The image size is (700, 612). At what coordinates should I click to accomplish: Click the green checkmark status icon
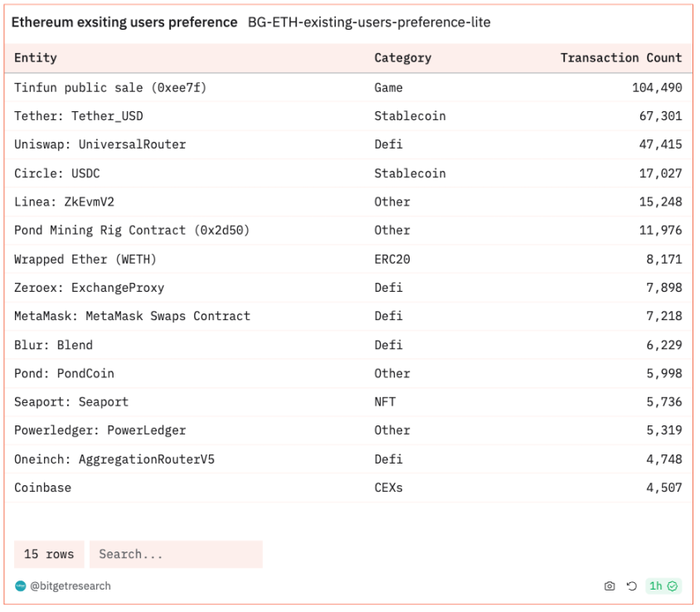click(x=673, y=586)
